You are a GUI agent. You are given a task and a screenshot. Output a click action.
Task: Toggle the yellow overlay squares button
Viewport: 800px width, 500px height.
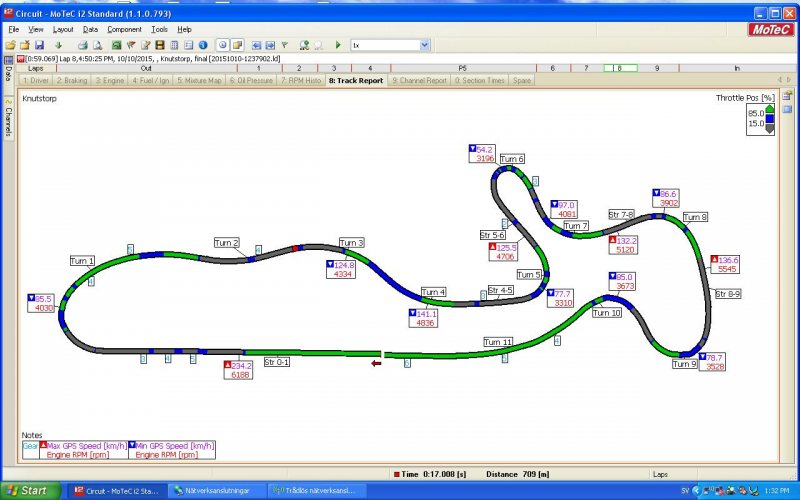point(237,45)
